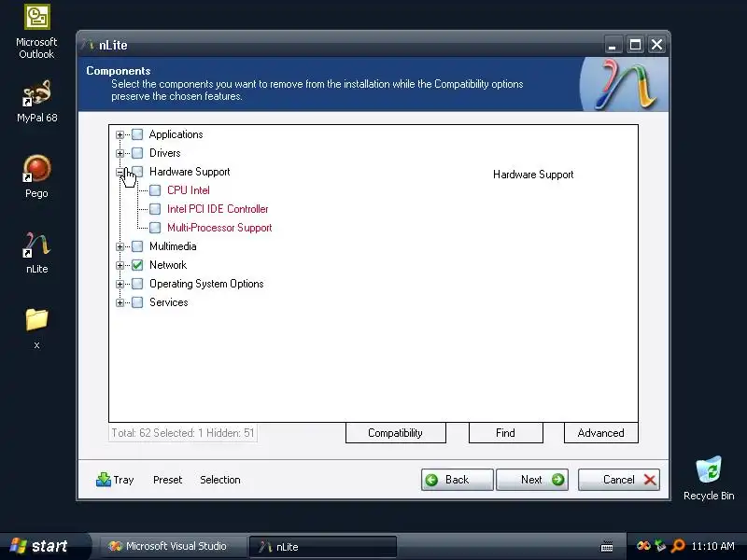Image resolution: width=747 pixels, height=560 pixels.
Task: Maximize the nLite window
Action: coord(635,45)
